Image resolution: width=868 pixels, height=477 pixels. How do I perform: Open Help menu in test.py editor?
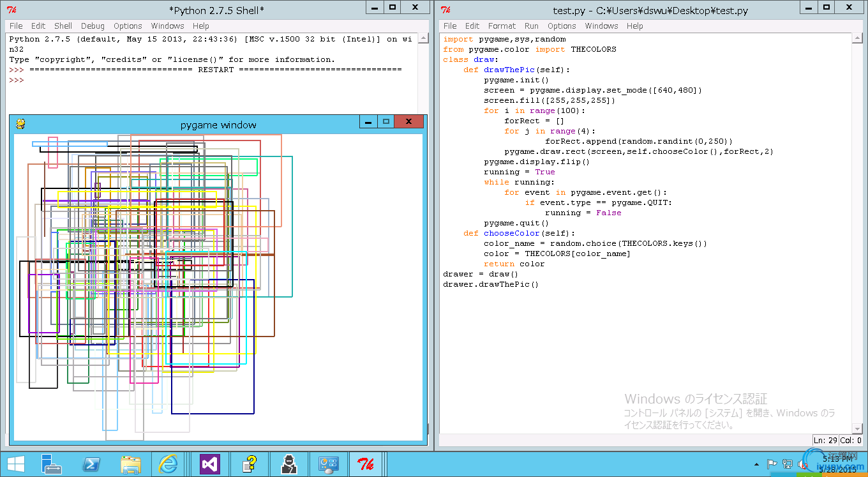pos(634,26)
